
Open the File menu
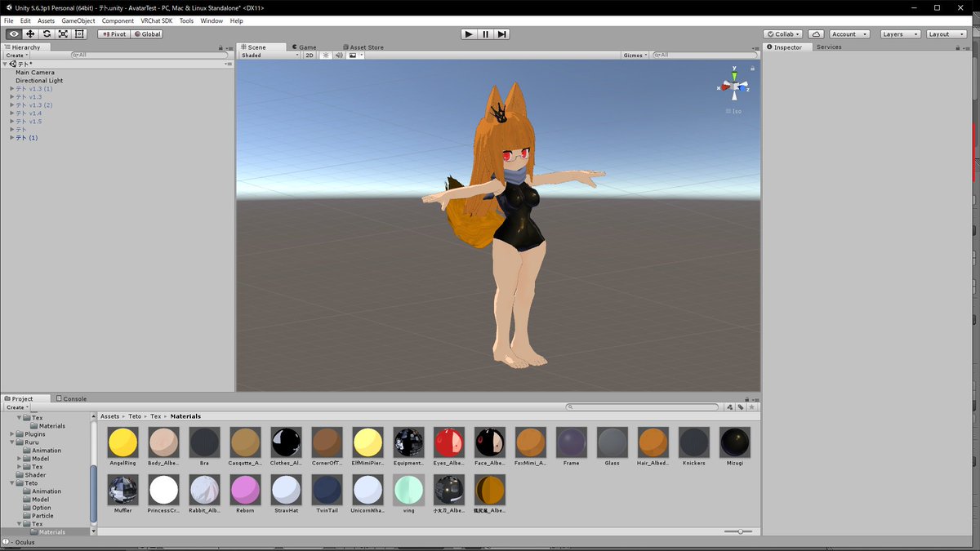9,20
